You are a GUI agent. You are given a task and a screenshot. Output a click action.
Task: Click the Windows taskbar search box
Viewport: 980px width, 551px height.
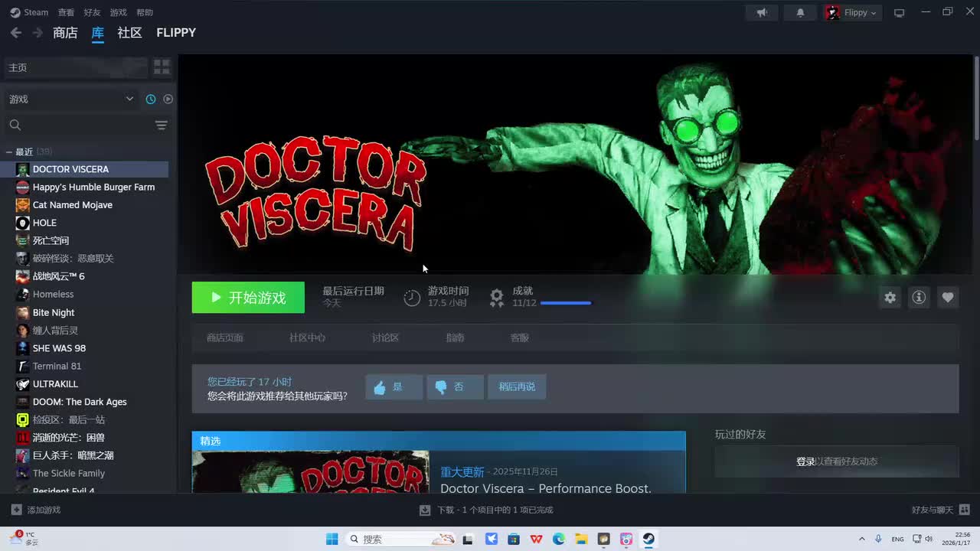pos(401,539)
